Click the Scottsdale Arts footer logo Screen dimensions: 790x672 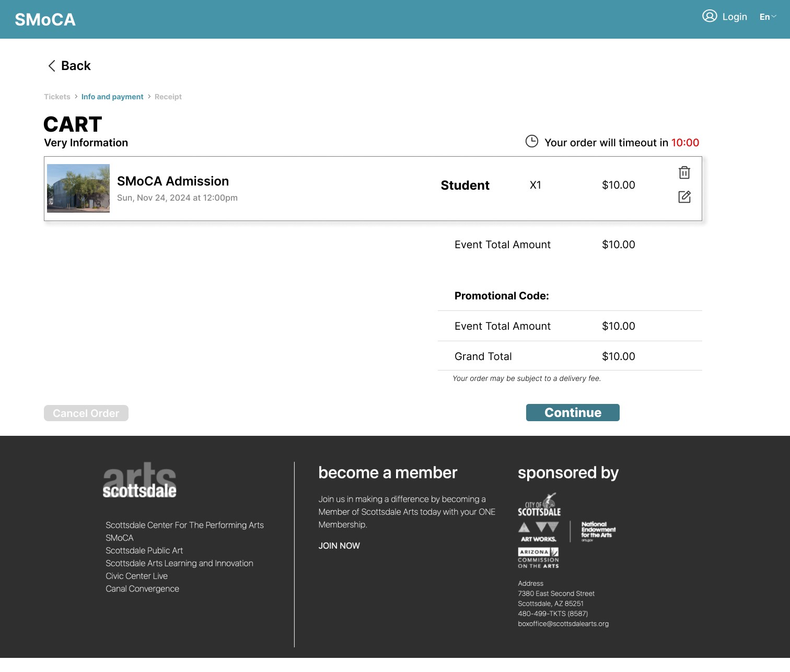[140, 480]
